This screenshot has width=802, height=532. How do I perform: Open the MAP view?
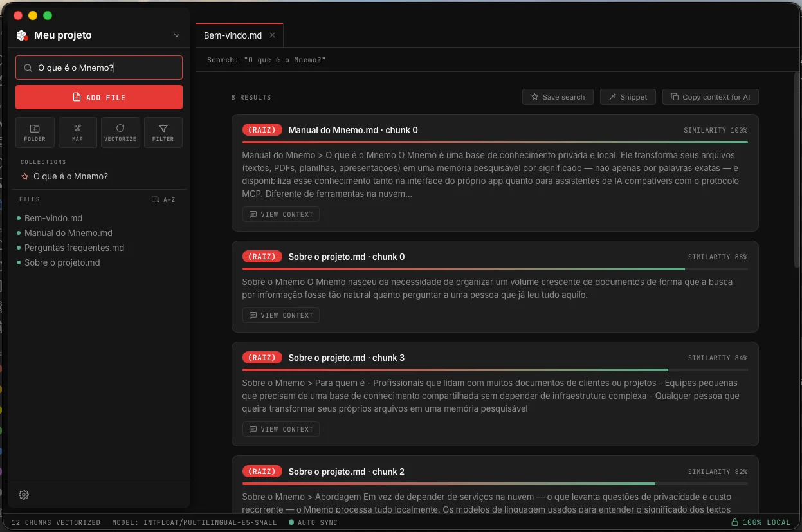point(78,133)
